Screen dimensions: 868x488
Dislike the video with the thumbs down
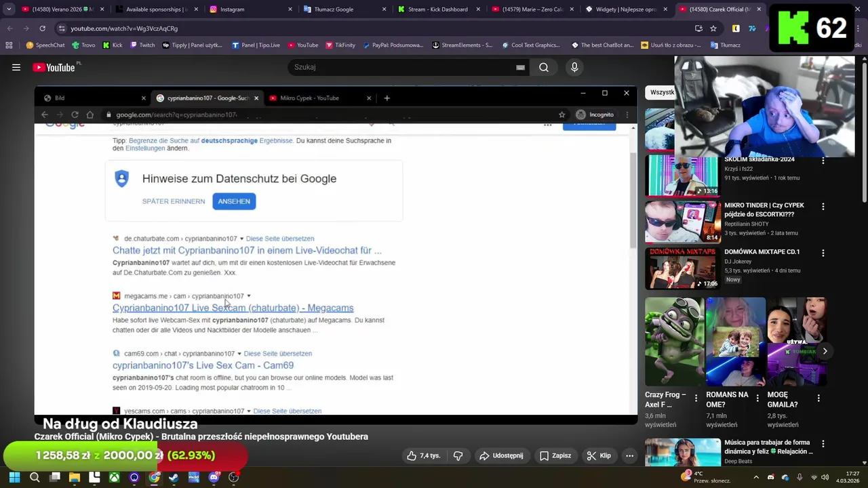(x=458, y=456)
